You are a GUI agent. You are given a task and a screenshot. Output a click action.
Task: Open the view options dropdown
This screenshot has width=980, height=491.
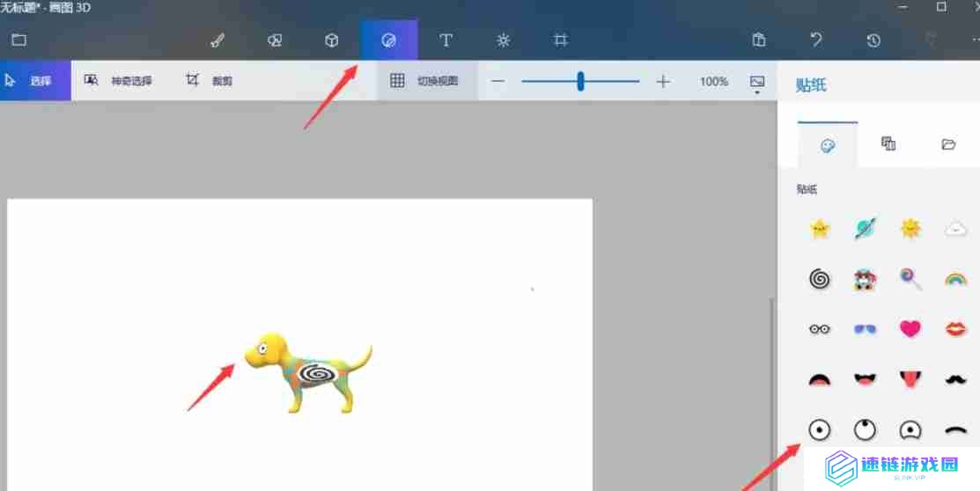(757, 84)
